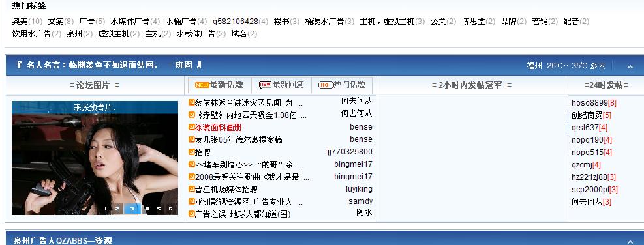Viewport: 644px width, 245px height.
Task: Open poster qrst637 in 24-hour list
Action: 585,128
